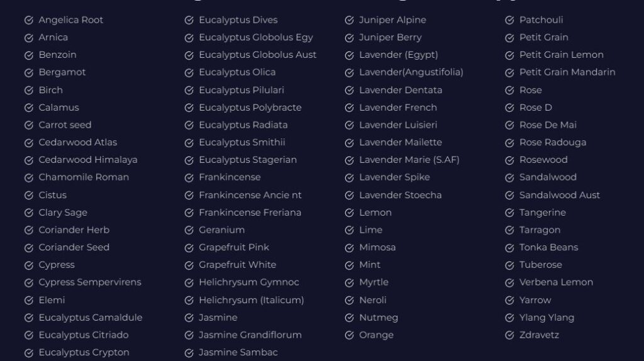Screen dimensions: 644x361
Task: Click the Lemon list item
Action: [x=369, y=213]
